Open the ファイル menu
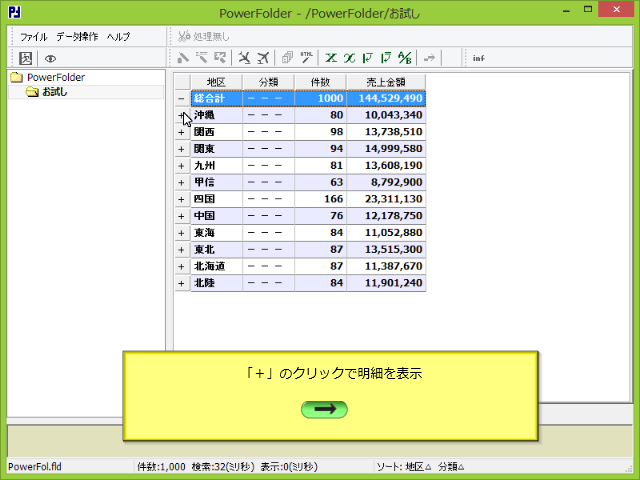 point(34,37)
